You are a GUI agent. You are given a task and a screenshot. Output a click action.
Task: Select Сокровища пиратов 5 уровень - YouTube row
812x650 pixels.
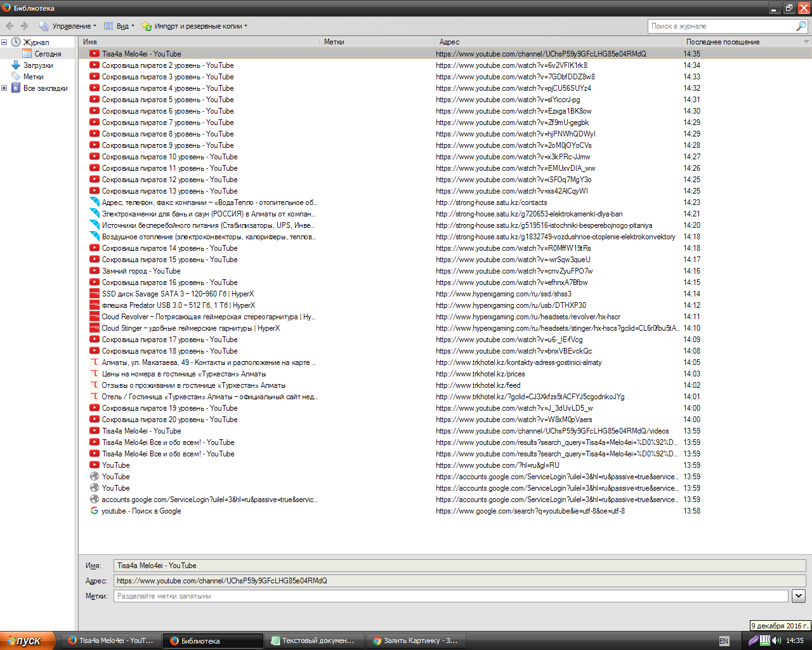tap(445, 100)
